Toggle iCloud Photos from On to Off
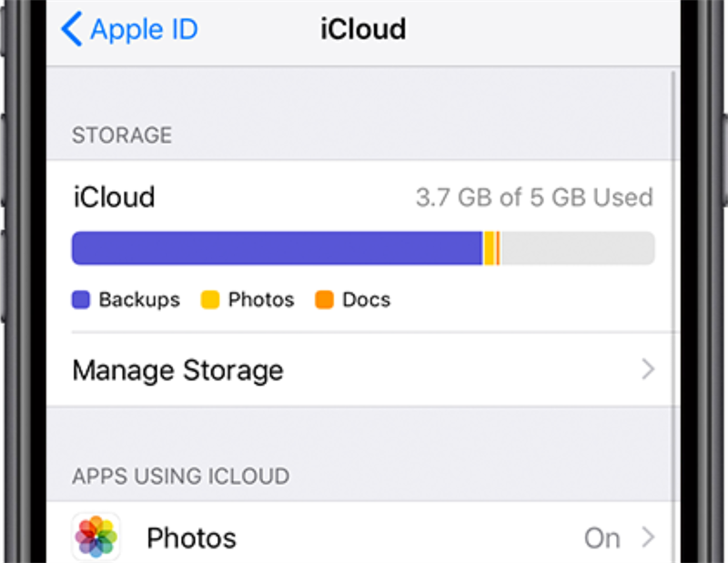Image resolution: width=728 pixels, height=563 pixels. pos(602,538)
